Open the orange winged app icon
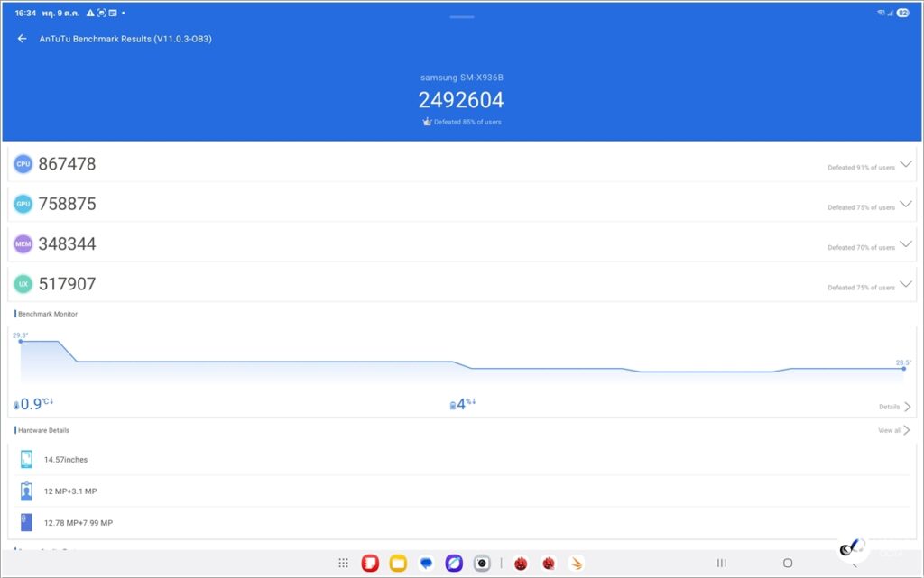Screen dimensions: 924x578 click(576, 564)
